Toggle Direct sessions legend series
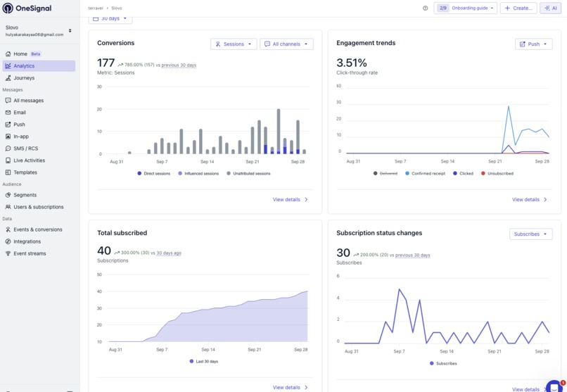The width and height of the screenshot is (567, 392). (x=153, y=174)
